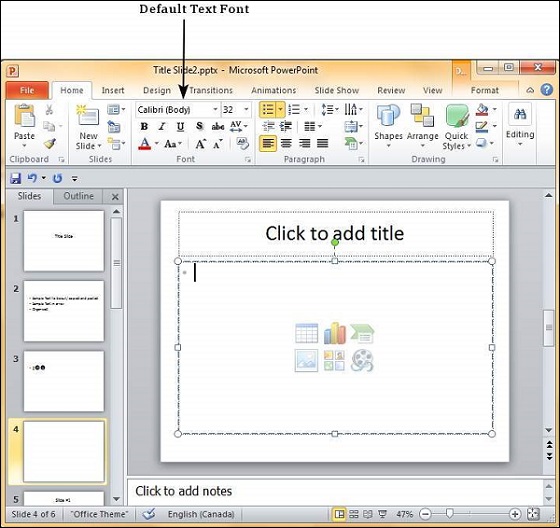Fit slide to current window icon
560x528 pixels.
pos(533,514)
